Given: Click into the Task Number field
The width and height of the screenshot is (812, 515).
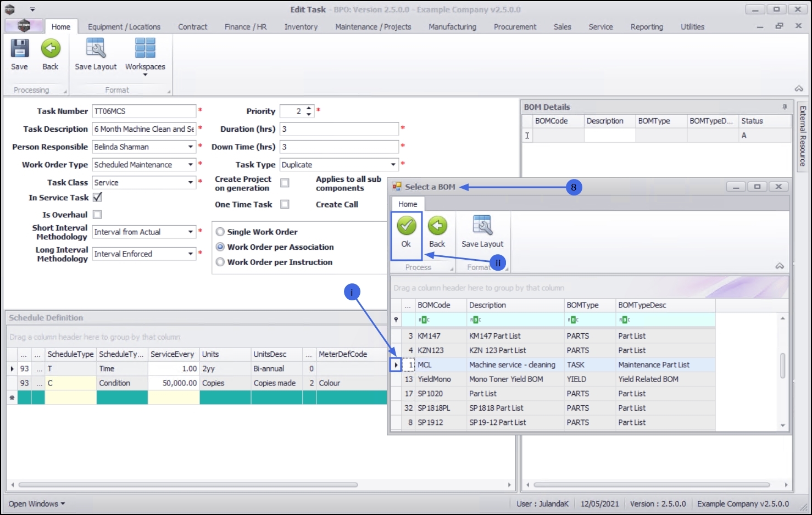Looking at the screenshot, I should click(144, 111).
